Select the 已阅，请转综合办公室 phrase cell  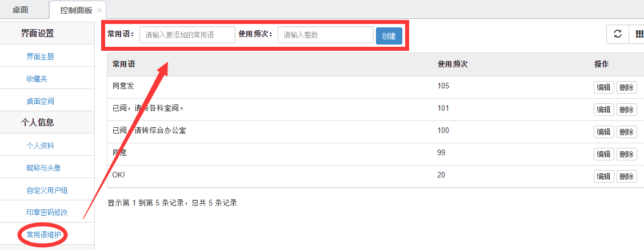point(150,131)
